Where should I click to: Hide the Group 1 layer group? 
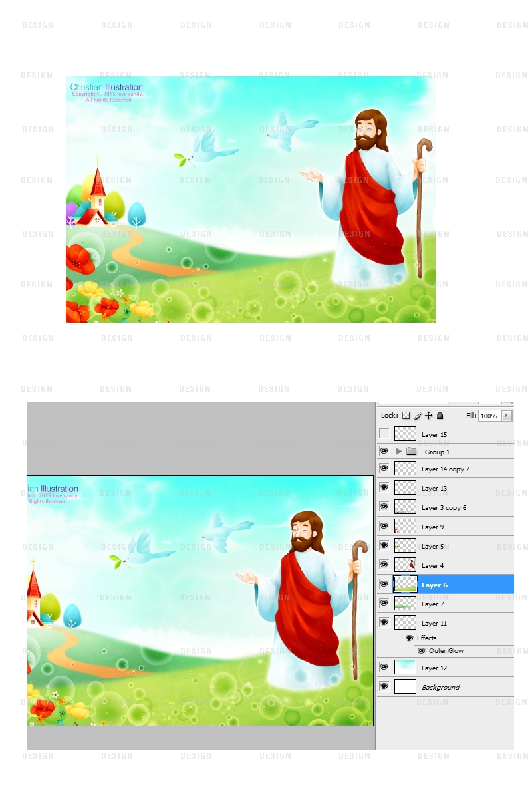pos(384,451)
